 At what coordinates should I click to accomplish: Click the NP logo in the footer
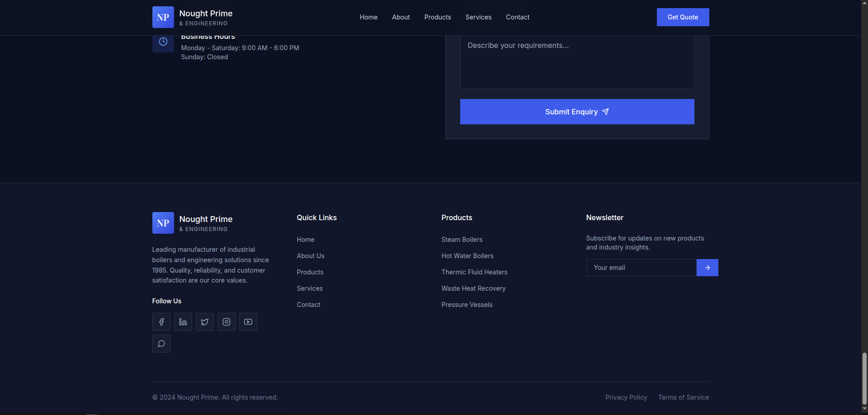click(x=163, y=223)
